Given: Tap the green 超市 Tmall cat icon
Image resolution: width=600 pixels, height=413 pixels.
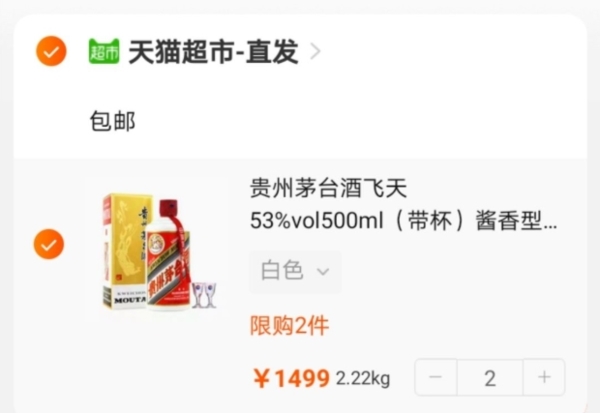Looking at the screenshot, I should [x=104, y=51].
